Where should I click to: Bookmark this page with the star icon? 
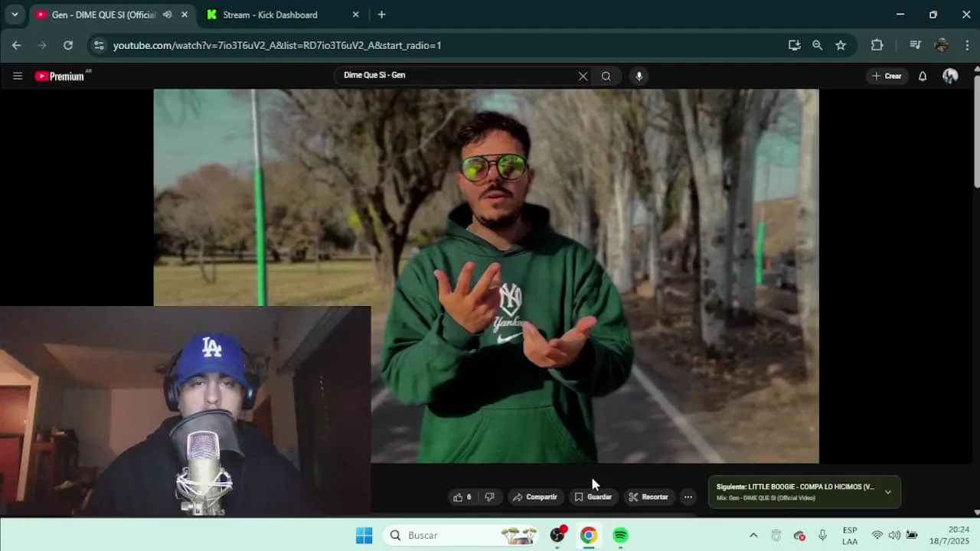point(841,45)
